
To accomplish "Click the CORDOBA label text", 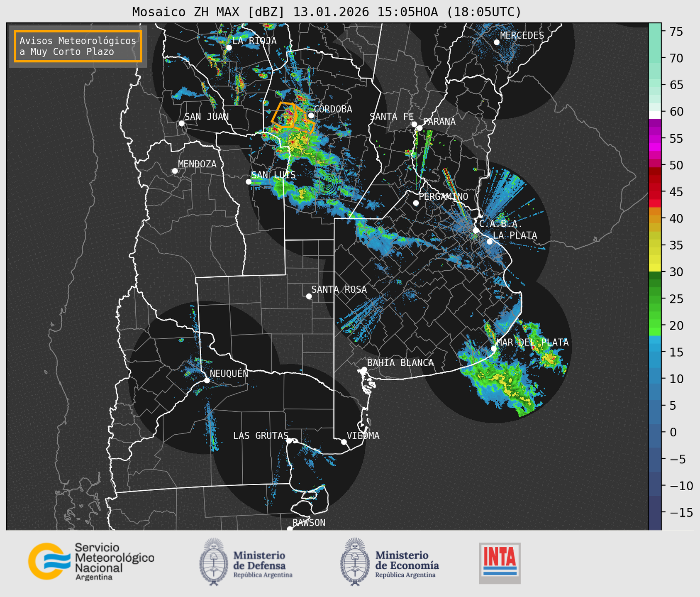I will click(x=333, y=109).
